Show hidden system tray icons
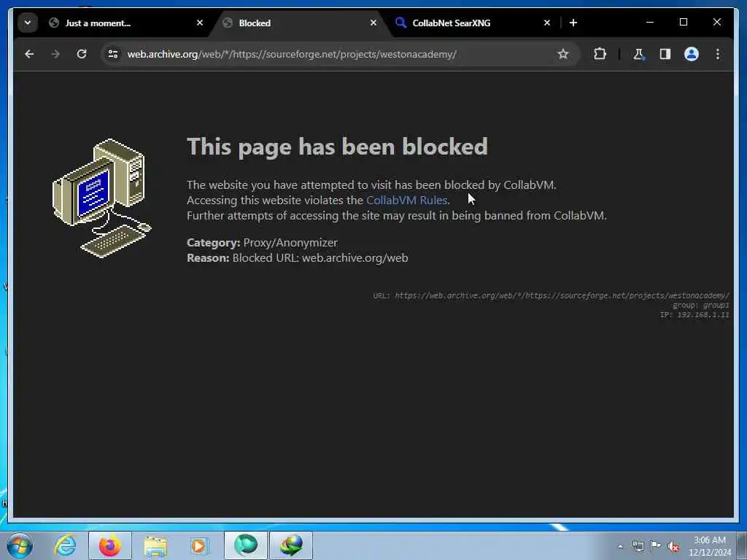Viewport: 747px width, 560px height. pos(620,547)
